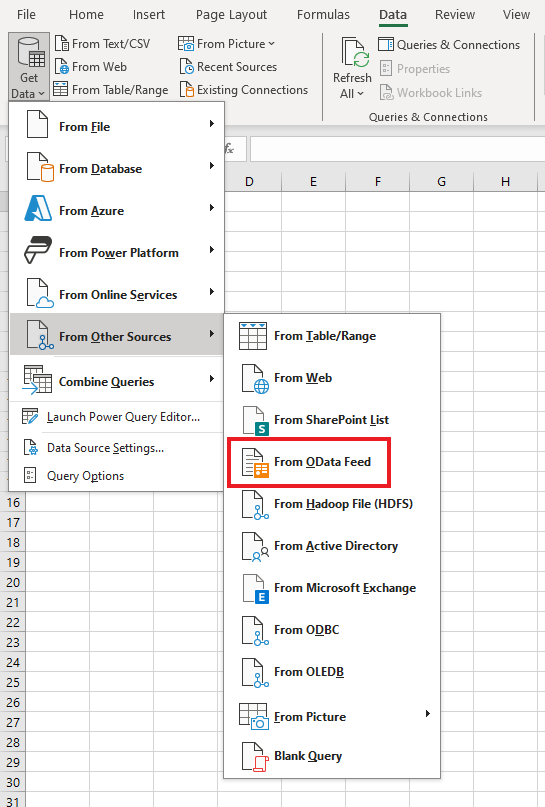This screenshot has width=545, height=807.
Task: Expand the From File submenu arrow
Action: click(212, 124)
